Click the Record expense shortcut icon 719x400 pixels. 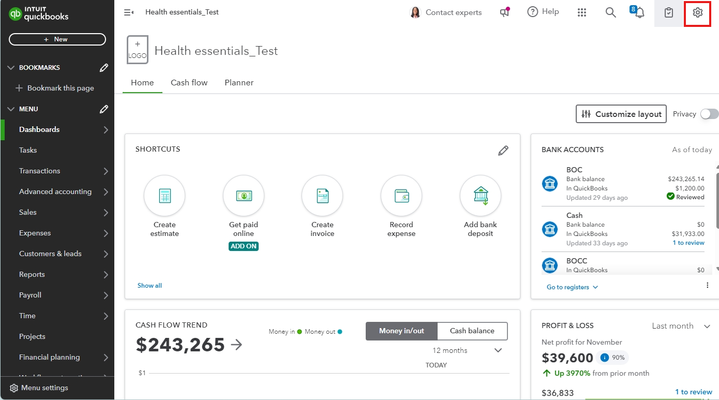tap(401, 196)
